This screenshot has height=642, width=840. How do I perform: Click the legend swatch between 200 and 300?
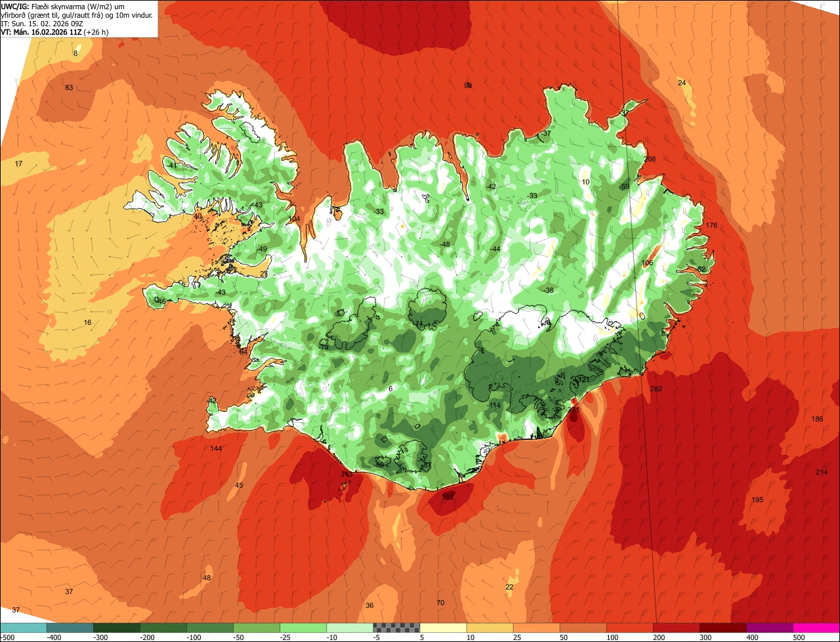tap(676, 628)
